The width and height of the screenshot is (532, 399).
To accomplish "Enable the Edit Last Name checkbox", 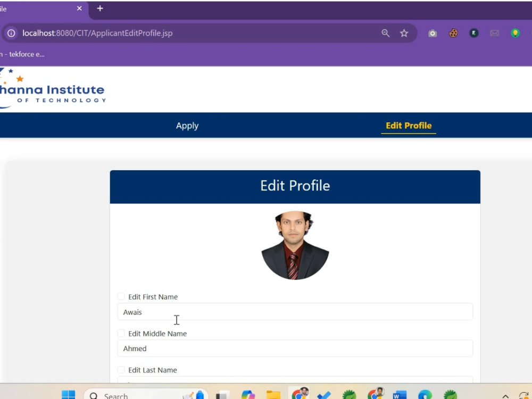I will click(x=121, y=370).
